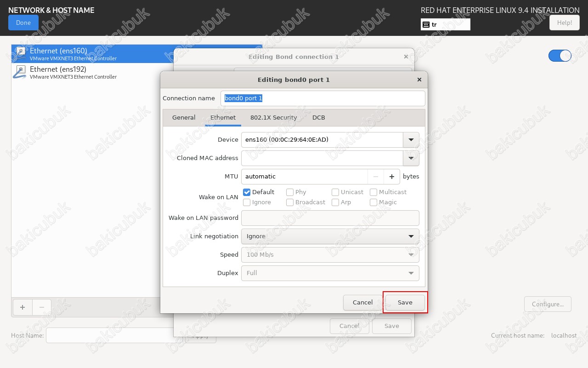
Task: Click the Connection name field
Action: click(x=323, y=98)
